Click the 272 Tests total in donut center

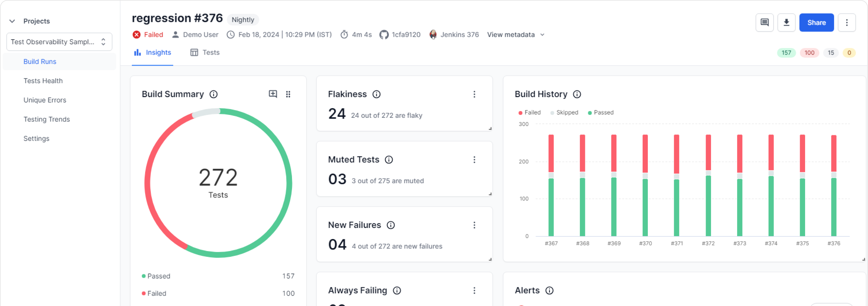tap(218, 183)
